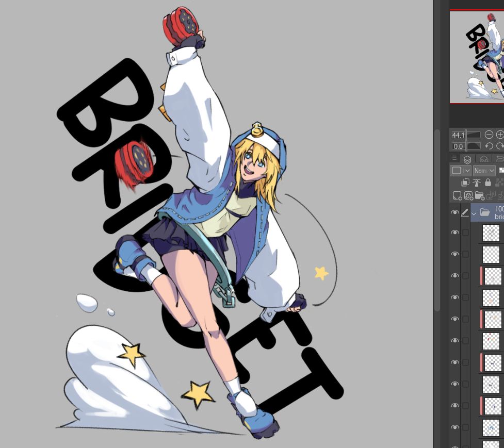
Task: Select the thumbnail with red dots
Action: click(x=491, y=341)
